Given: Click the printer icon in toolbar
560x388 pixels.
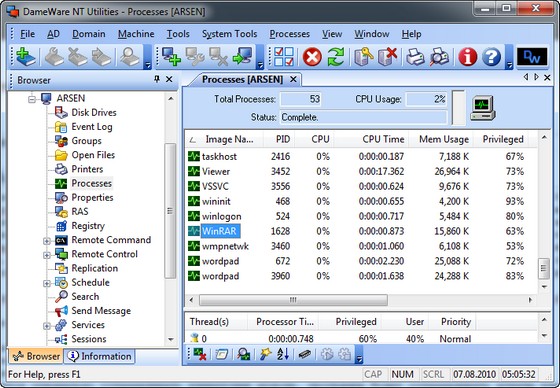Looking at the screenshot, I should coord(415,57).
